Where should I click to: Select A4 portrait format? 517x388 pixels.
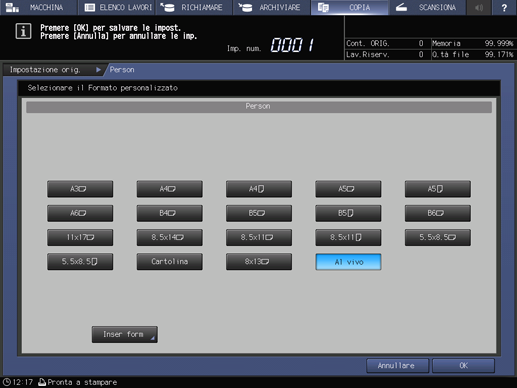click(259, 189)
